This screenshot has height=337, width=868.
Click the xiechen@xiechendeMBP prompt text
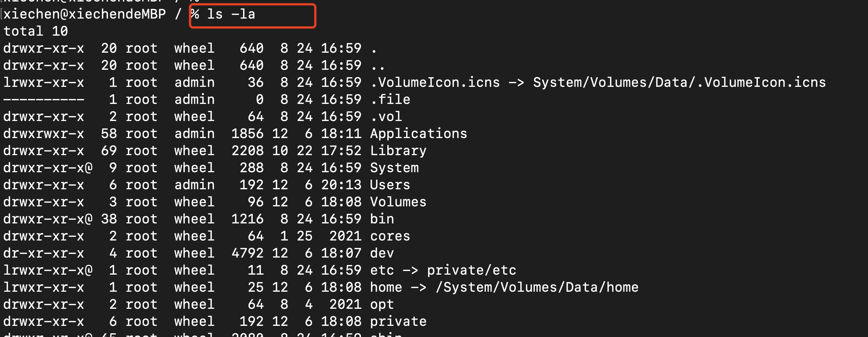pos(85,14)
